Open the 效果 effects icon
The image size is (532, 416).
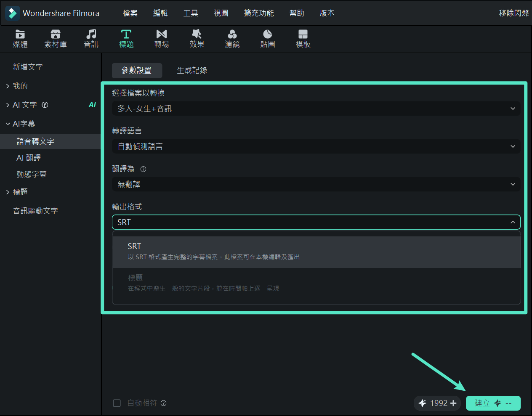tap(197, 34)
